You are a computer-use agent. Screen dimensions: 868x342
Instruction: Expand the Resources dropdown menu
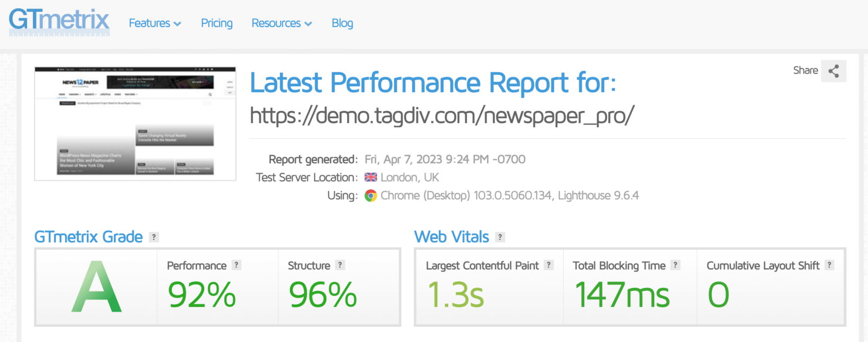pyautogui.click(x=282, y=23)
